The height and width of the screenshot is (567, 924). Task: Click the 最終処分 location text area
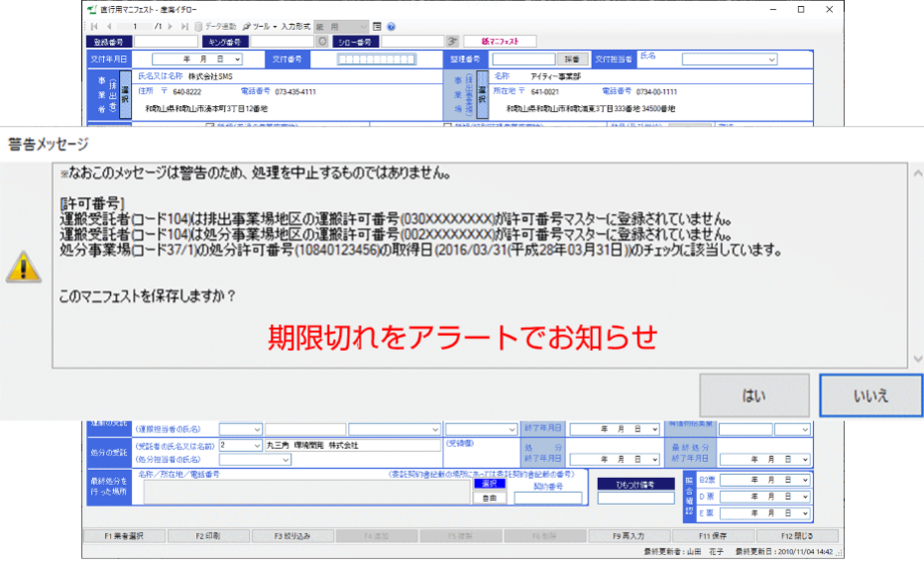[x=306, y=492]
